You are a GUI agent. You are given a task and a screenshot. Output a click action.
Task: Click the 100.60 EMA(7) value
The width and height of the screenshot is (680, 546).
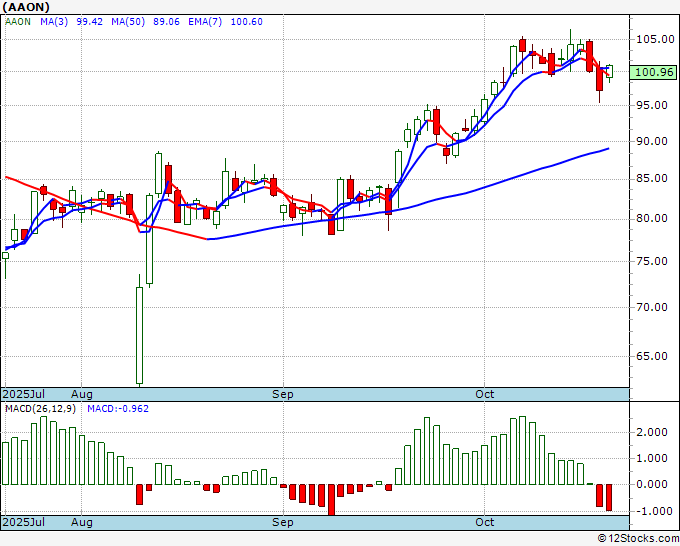click(x=246, y=22)
